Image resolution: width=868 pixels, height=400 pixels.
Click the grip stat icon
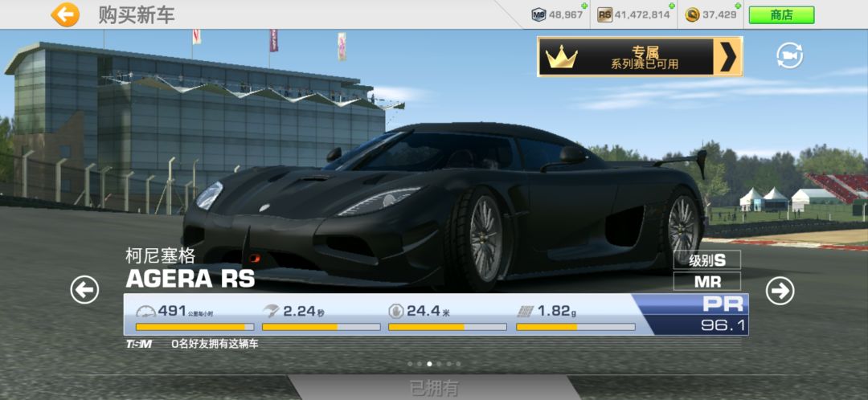[x=525, y=312]
